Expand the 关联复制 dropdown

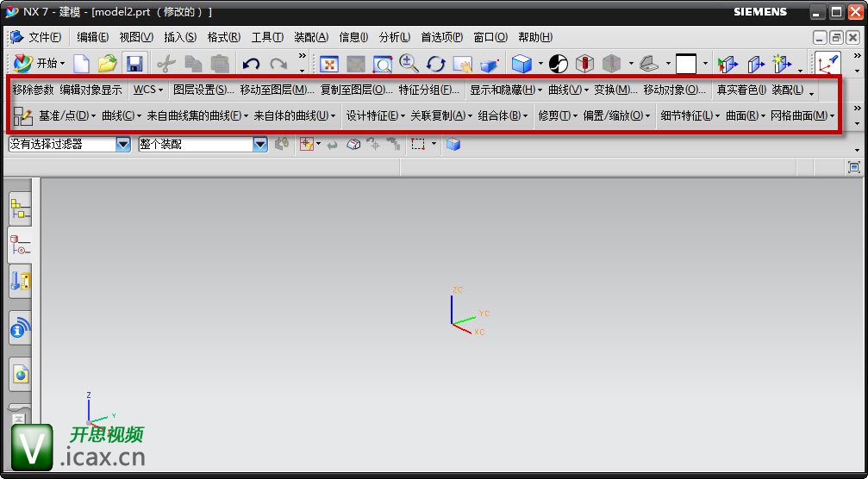tap(441, 116)
